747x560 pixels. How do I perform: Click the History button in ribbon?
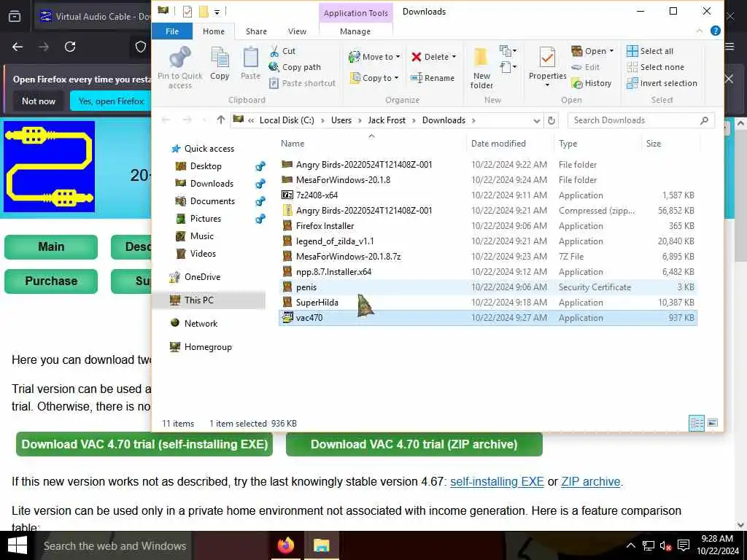point(592,83)
